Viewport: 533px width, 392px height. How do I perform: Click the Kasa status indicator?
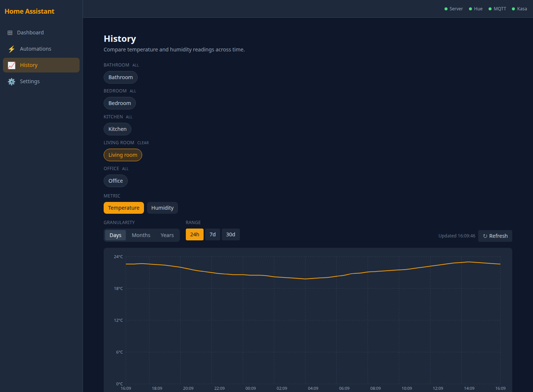pyautogui.click(x=519, y=9)
